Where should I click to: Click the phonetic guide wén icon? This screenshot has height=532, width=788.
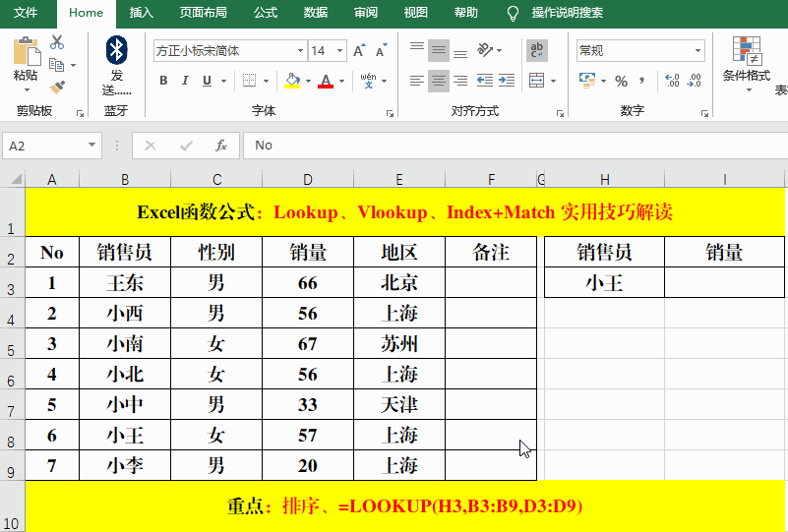368,81
